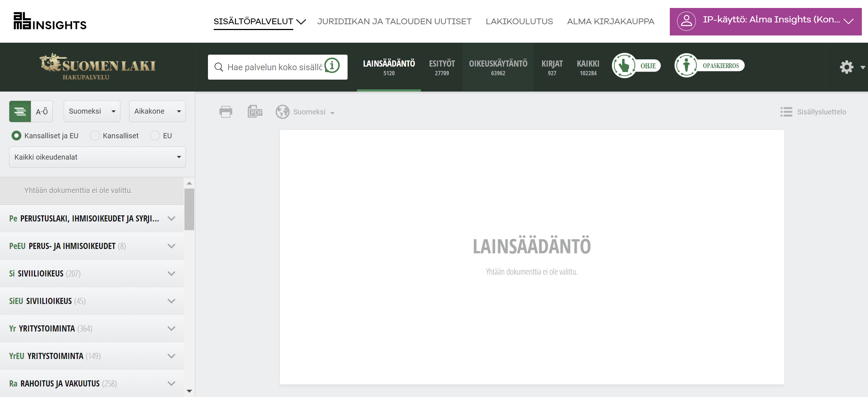The height and width of the screenshot is (397, 868).
Task: Click the Suomen Laki Hakupalvelu logo
Action: (98, 67)
